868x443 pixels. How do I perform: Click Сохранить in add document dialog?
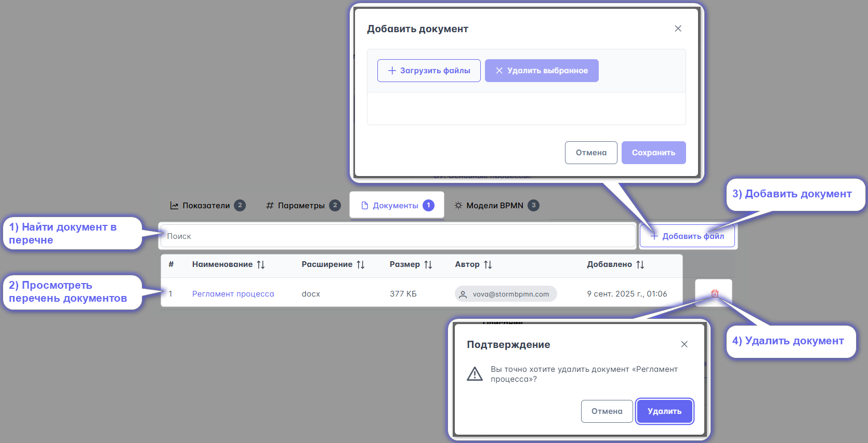tap(653, 153)
